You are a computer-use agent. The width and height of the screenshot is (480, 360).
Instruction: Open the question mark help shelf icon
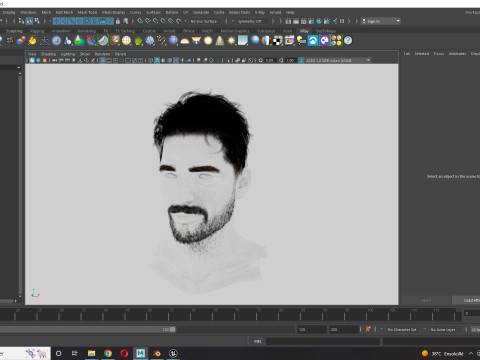[x=348, y=41]
